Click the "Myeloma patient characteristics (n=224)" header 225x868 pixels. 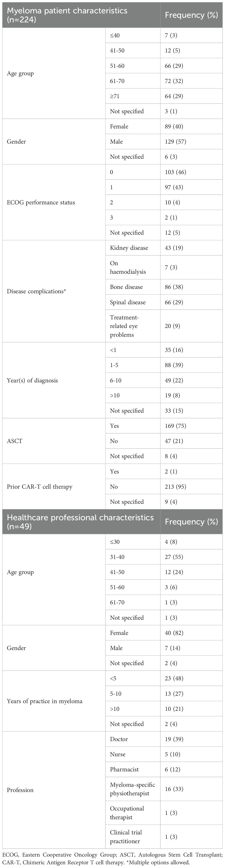67,15
